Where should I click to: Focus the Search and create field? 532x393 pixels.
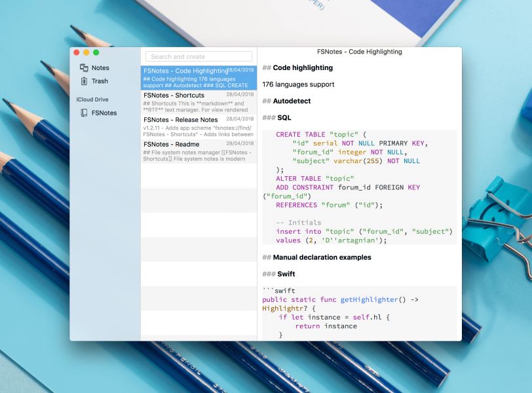[199, 57]
